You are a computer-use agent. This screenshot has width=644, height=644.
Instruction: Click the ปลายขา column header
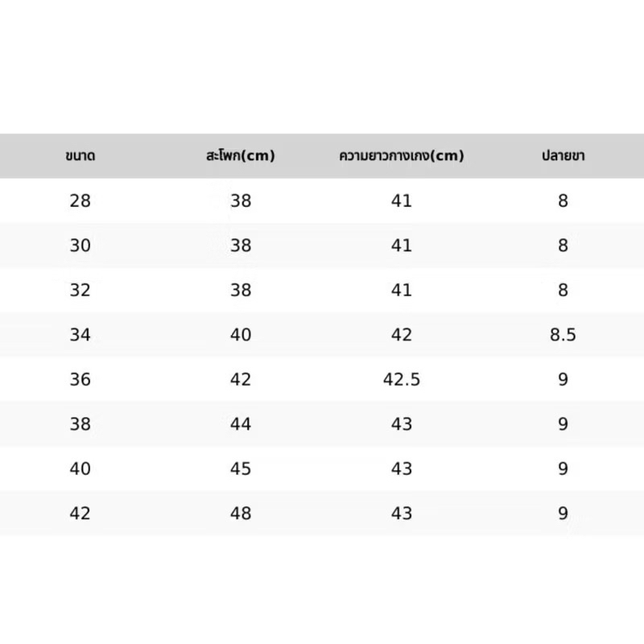563,155
